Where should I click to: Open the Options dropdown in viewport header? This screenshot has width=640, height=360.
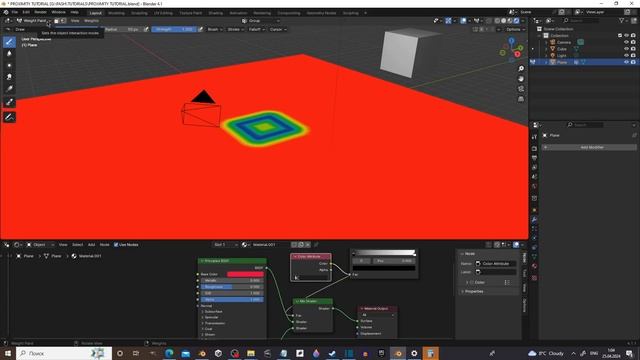coord(515,29)
